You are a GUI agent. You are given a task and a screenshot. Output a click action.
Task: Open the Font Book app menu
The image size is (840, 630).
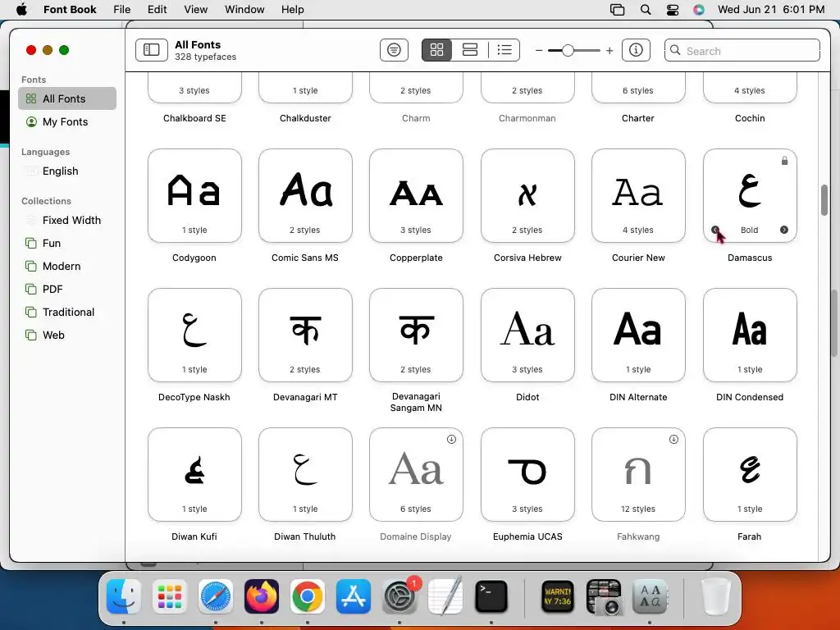click(70, 10)
